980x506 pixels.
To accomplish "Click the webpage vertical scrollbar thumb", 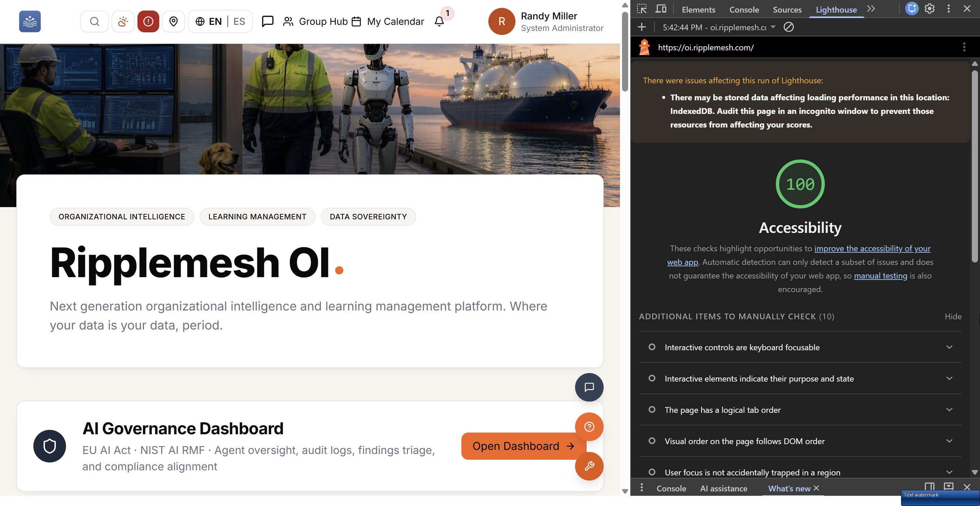I will click(624, 51).
